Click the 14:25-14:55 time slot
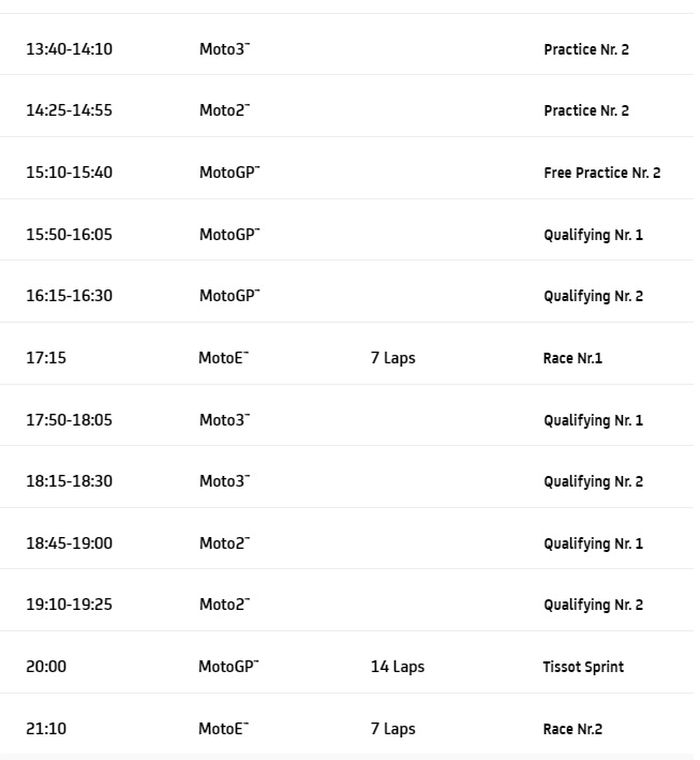Screen dimensions: 700x760 [x=69, y=111]
